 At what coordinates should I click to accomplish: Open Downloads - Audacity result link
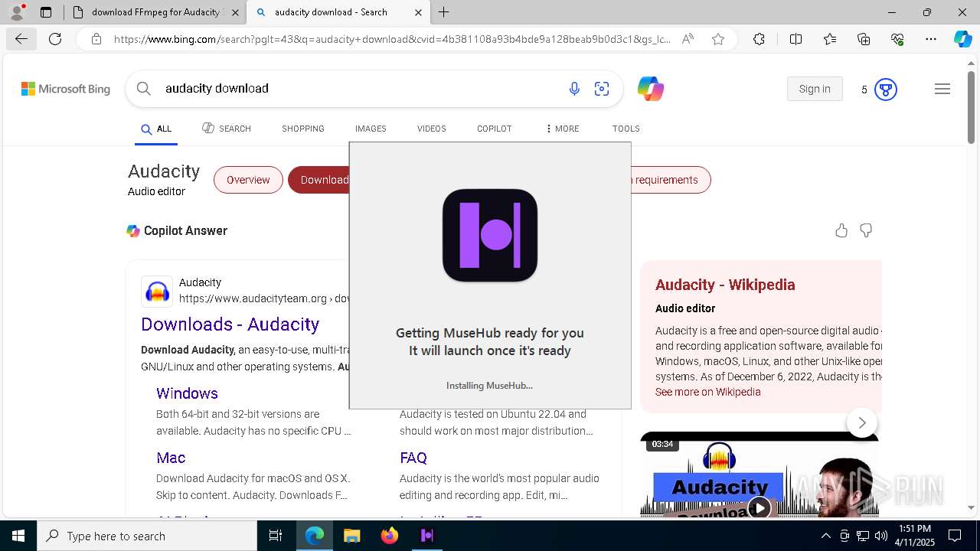click(230, 324)
